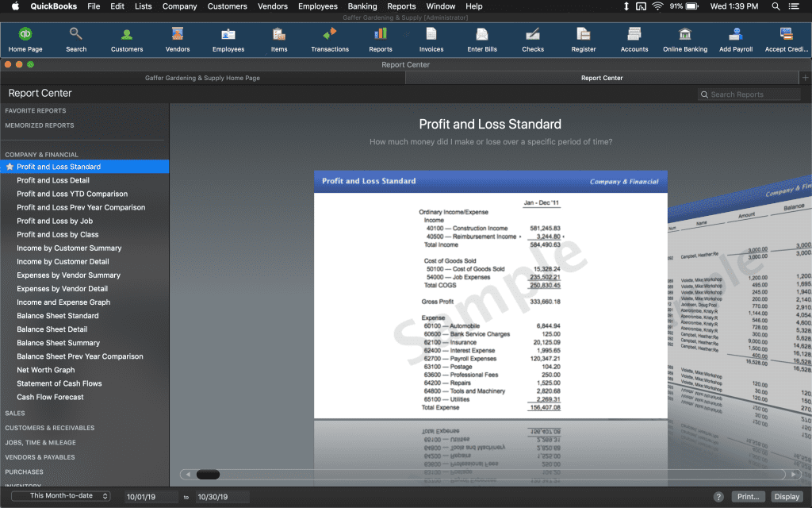This screenshot has height=508, width=812.
Task: Click the Search Reports field
Action: pyautogui.click(x=749, y=94)
